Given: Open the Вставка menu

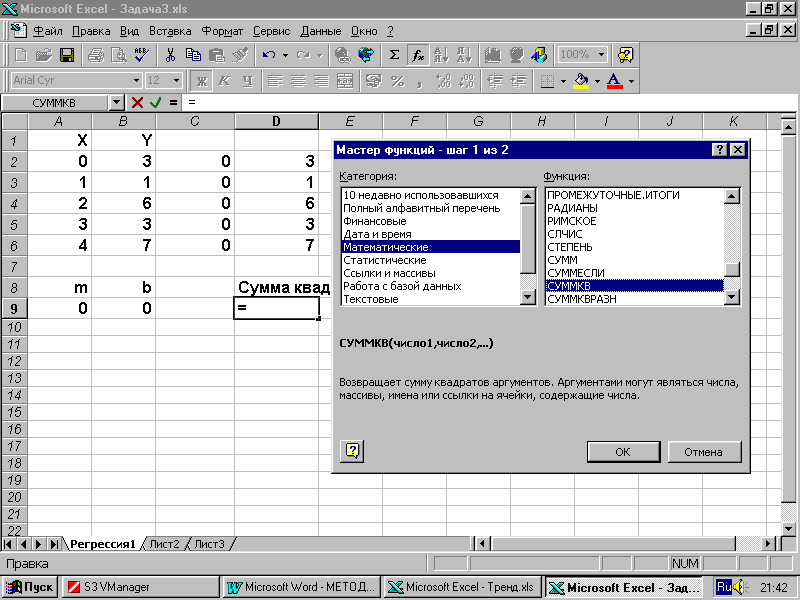Looking at the screenshot, I should tap(170, 31).
